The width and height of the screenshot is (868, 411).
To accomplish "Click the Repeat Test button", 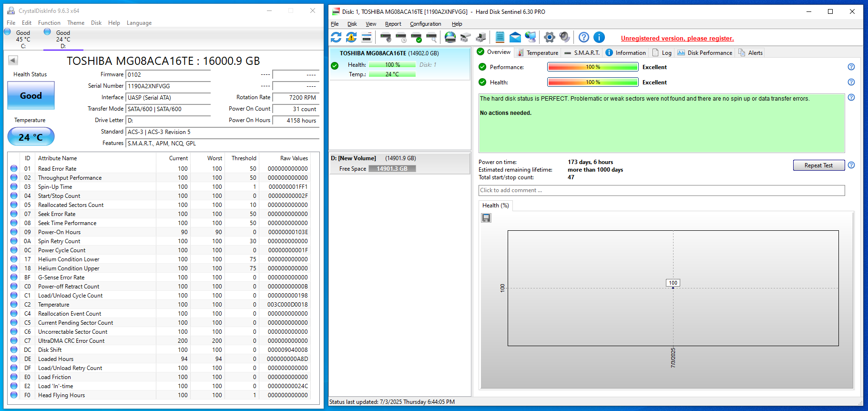I will tap(818, 165).
